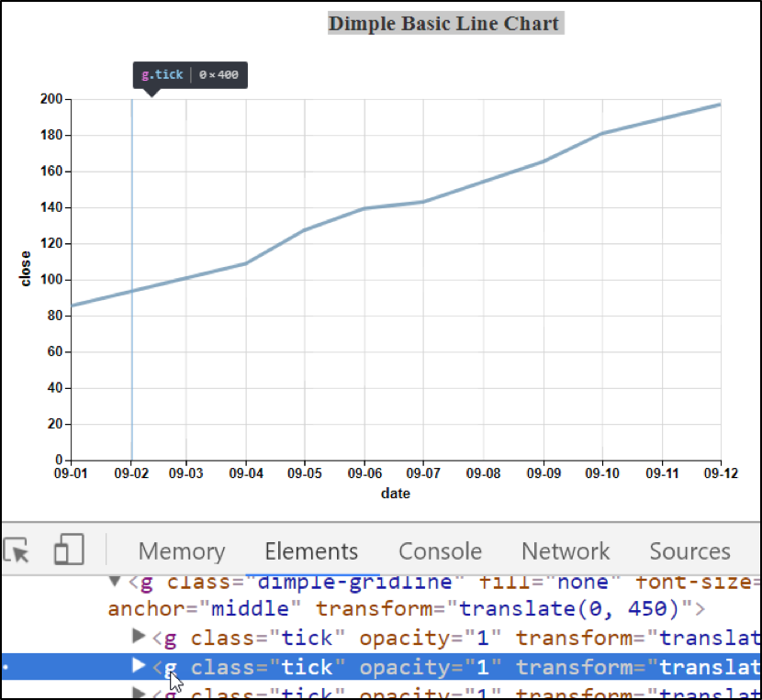Click the Dimple Basic Line Chart title
Viewport: 762px width, 700px height.
[444, 23]
